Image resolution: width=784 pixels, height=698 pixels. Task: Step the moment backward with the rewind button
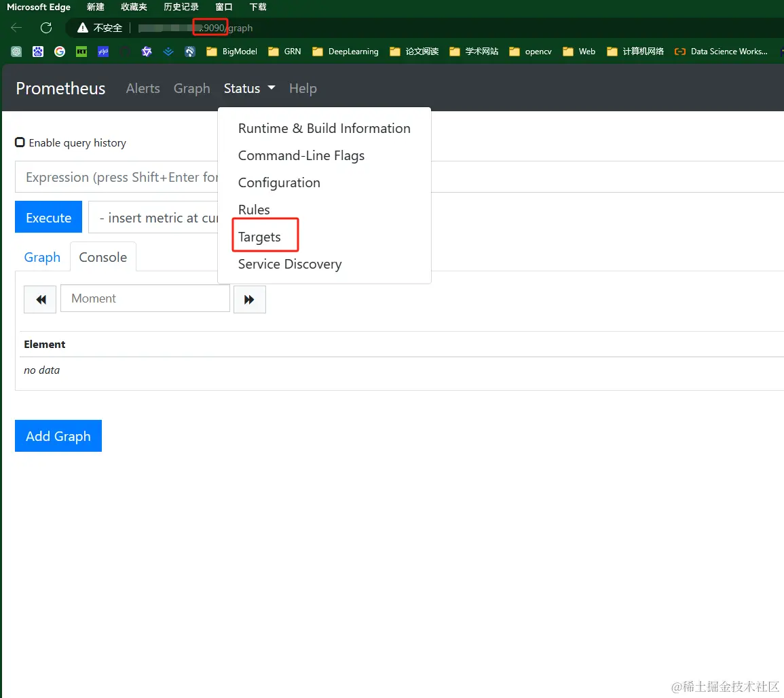(40, 299)
